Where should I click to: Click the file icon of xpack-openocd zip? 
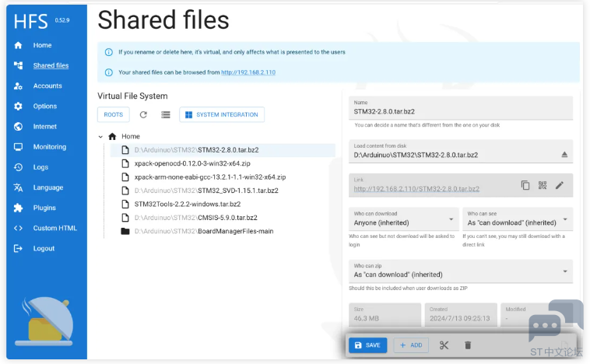pyautogui.click(x=125, y=163)
